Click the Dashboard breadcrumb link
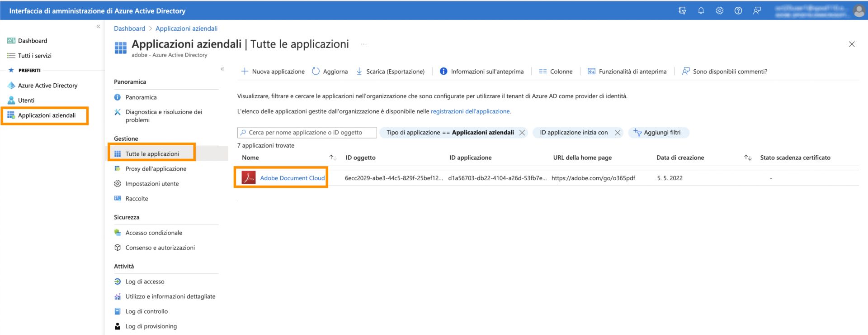This screenshot has width=868, height=335. 129,29
